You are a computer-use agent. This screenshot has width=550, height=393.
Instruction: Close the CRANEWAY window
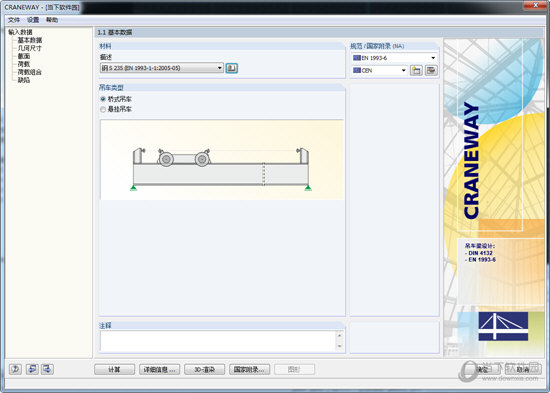tap(536, 5)
